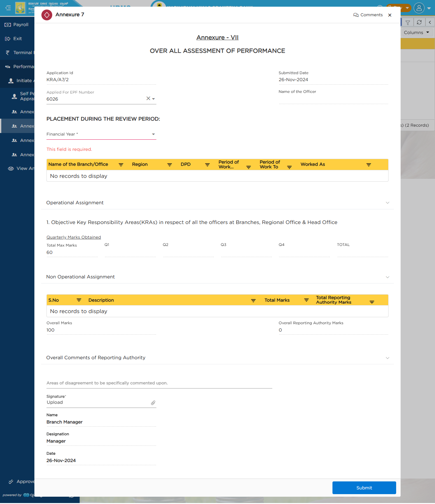This screenshot has width=435, height=504.
Task: Close the Annexure 7 dialog
Action: pos(390,15)
